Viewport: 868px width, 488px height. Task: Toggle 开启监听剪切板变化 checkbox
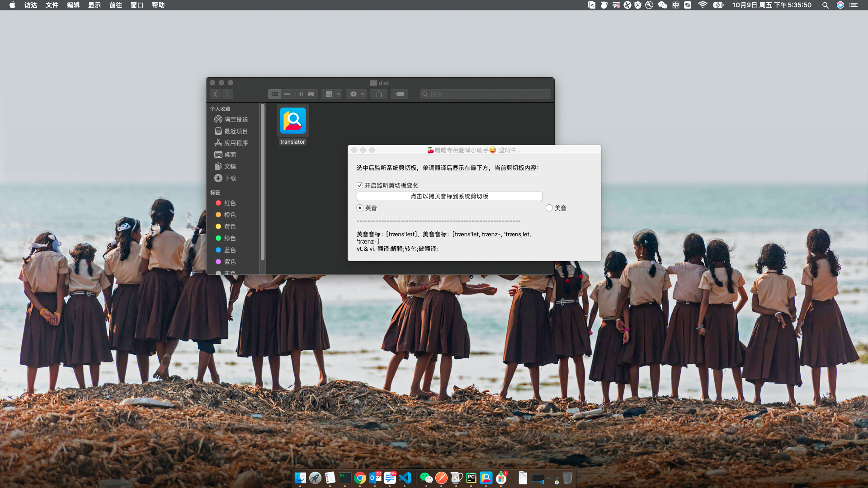[x=360, y=185]
